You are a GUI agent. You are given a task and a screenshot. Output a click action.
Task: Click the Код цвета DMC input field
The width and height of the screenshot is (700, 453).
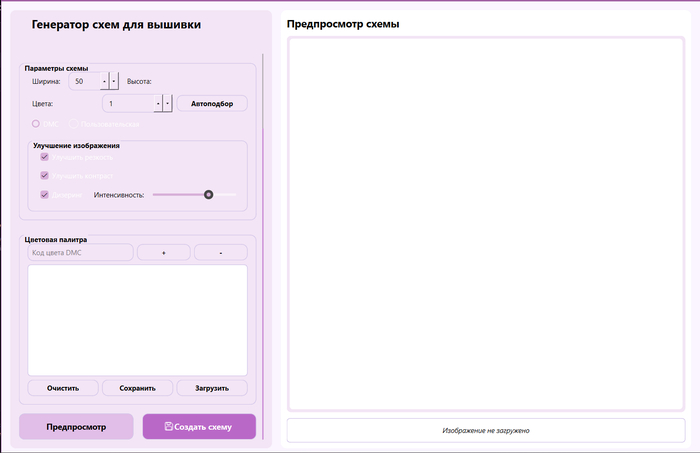(80, 253)
